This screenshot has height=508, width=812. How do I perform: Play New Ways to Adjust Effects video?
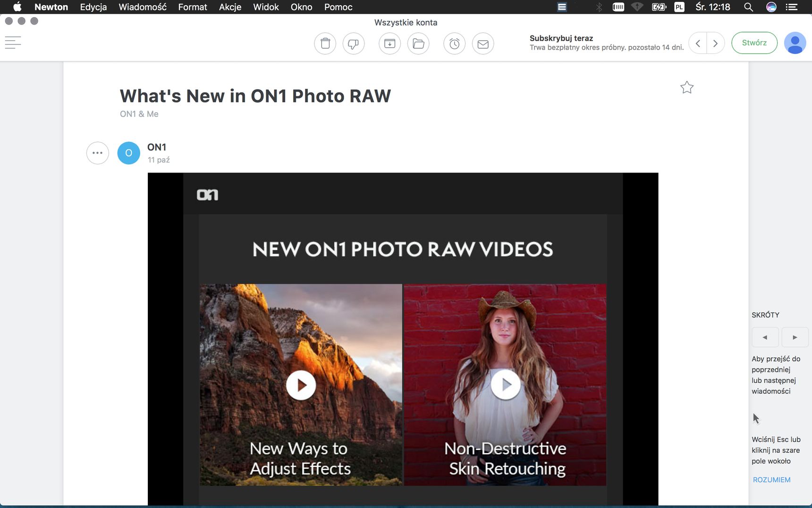pos(301,385)
